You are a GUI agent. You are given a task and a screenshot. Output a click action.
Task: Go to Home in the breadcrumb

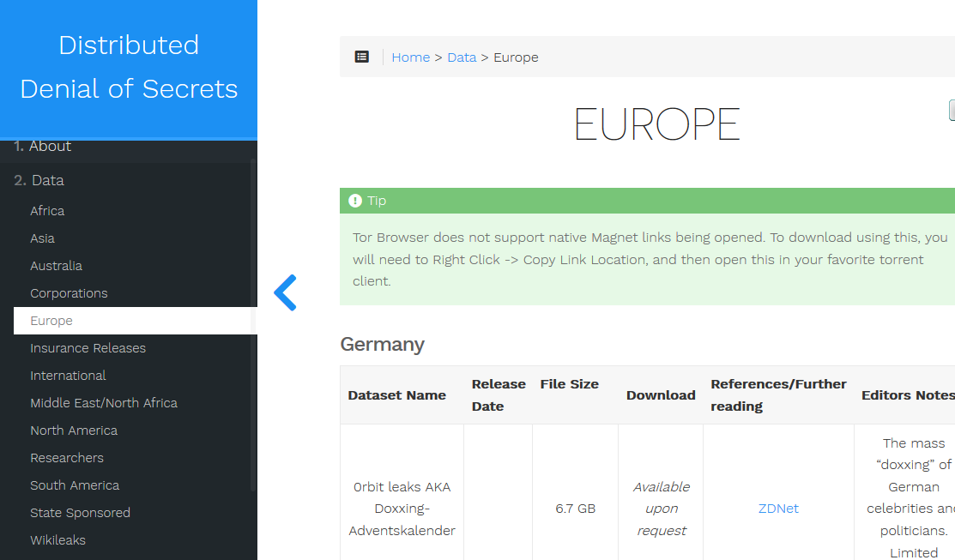pyautogui.click(x=410, y=57)
